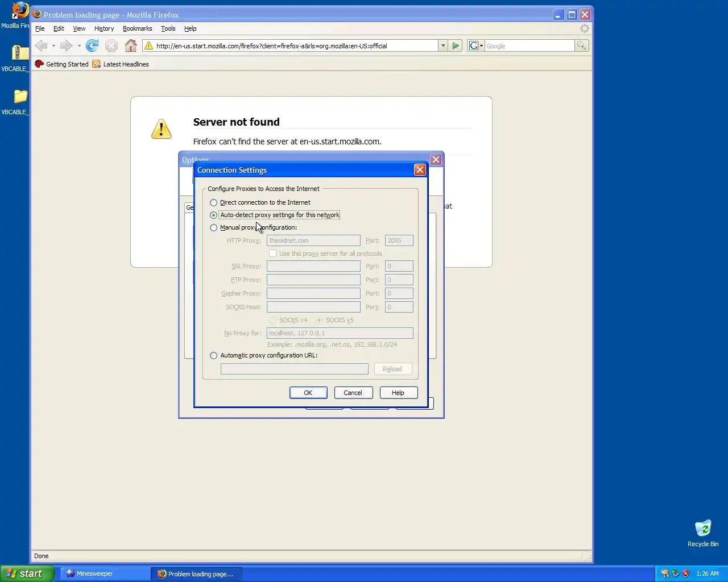
Task: Click the taskbar clock showing 1:26 AM
Action: tap(707, 573)
